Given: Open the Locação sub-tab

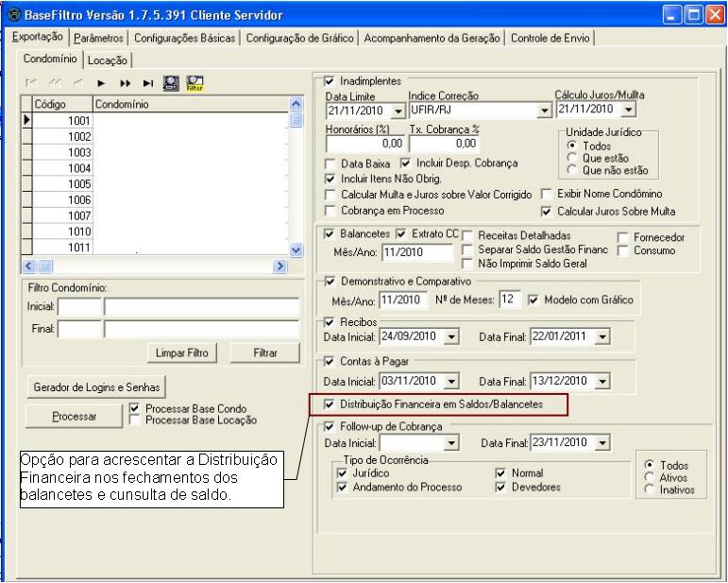Looking at the screenshot, I should click(x=110, y=60).
